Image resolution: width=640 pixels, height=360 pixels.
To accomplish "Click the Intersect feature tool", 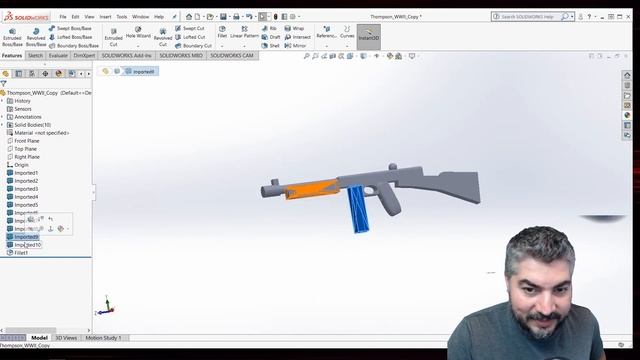I will [x=298, y=37].
